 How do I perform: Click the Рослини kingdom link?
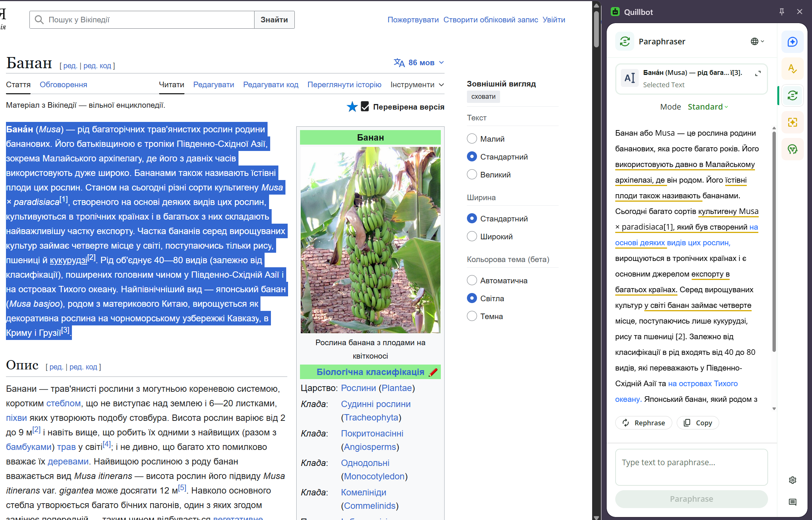point(358,388)
